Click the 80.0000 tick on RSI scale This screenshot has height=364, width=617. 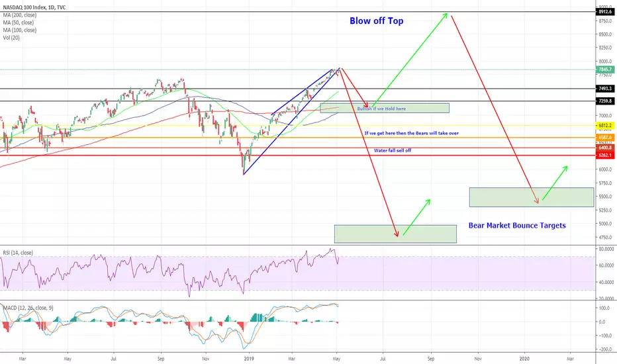coord(606,249)
